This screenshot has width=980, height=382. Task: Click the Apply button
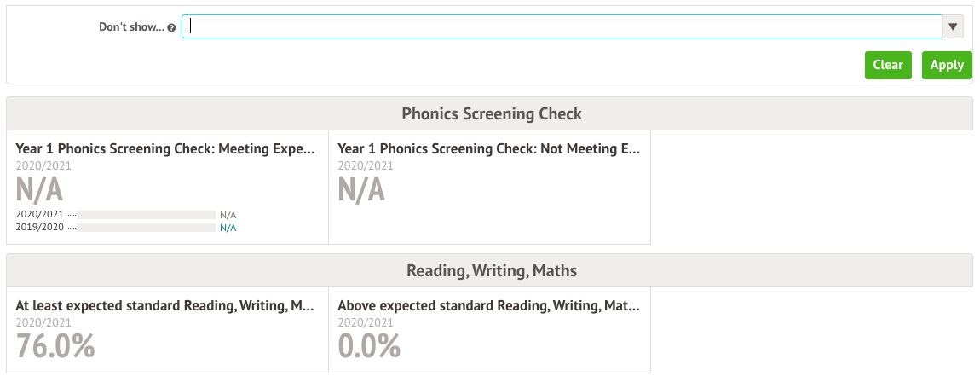[x=947, y=65]
